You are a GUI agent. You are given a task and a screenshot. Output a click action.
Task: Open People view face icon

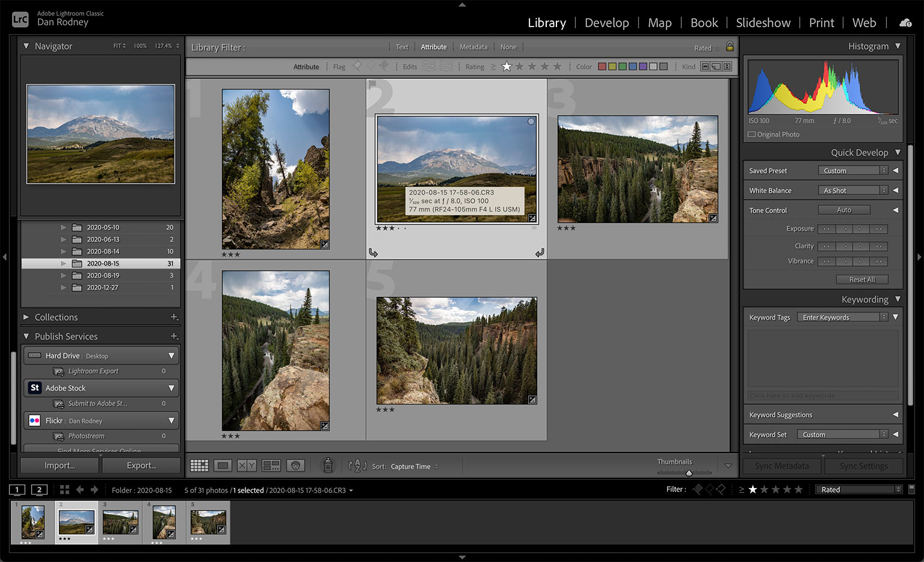coord(295,466)
